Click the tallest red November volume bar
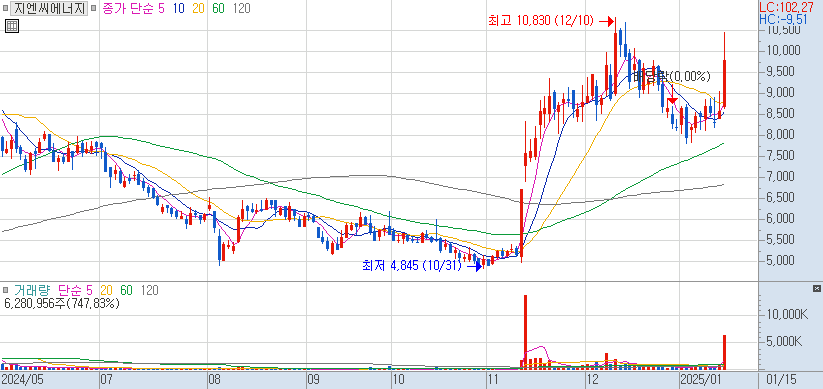Screen dimensions: 823x389 (525, 332)
